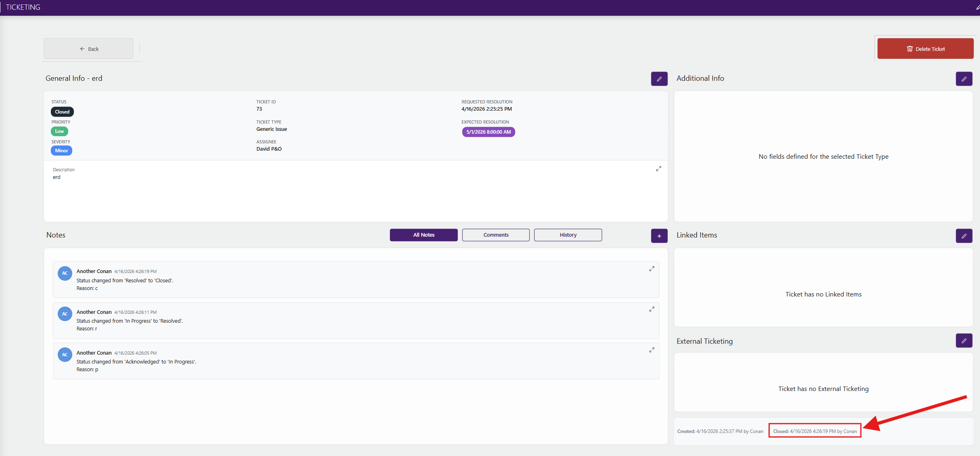Click the Closed status badge
This screenshot has height=456, width=980.
point(62,112)
